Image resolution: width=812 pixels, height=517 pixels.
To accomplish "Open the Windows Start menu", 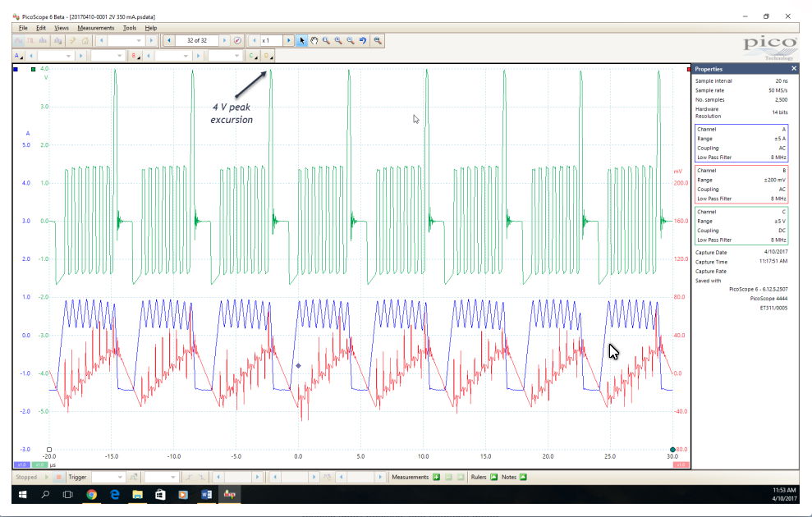I will 23,495.
